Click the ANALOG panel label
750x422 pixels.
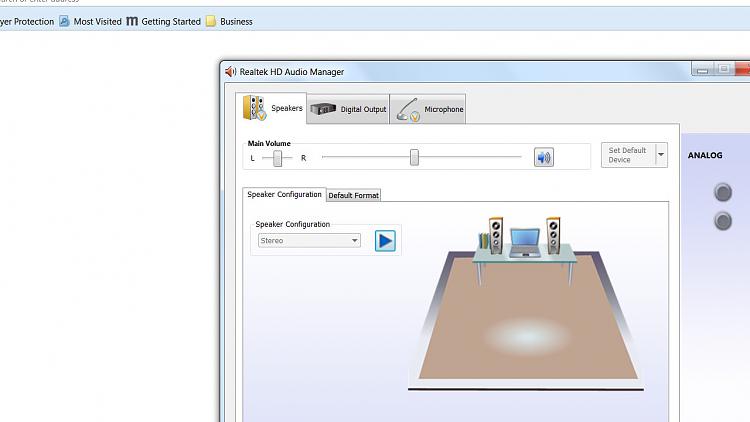click(x=705, y=155)
